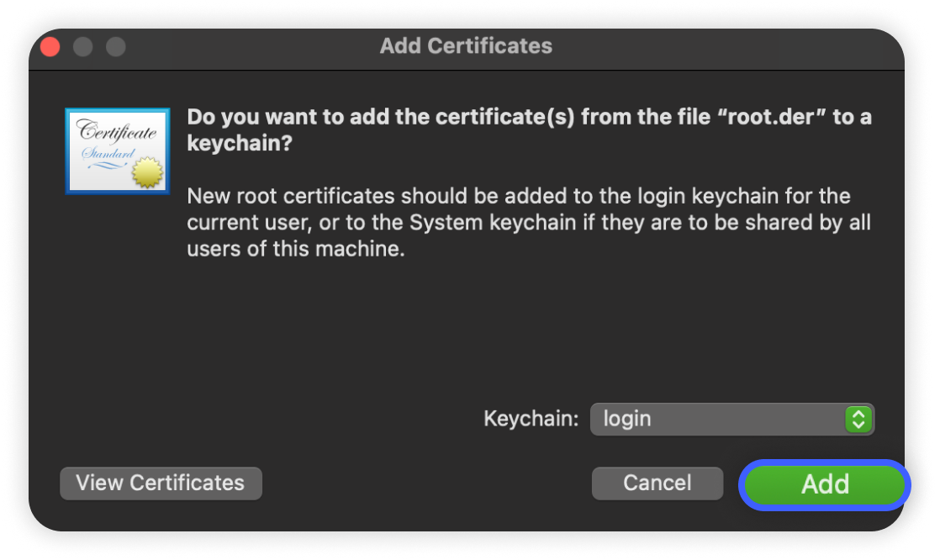Image resolution: width=940 pixels, height=560 pixels.
Task: Click the gold seal on the certificate icon
Action: [146, 173]
